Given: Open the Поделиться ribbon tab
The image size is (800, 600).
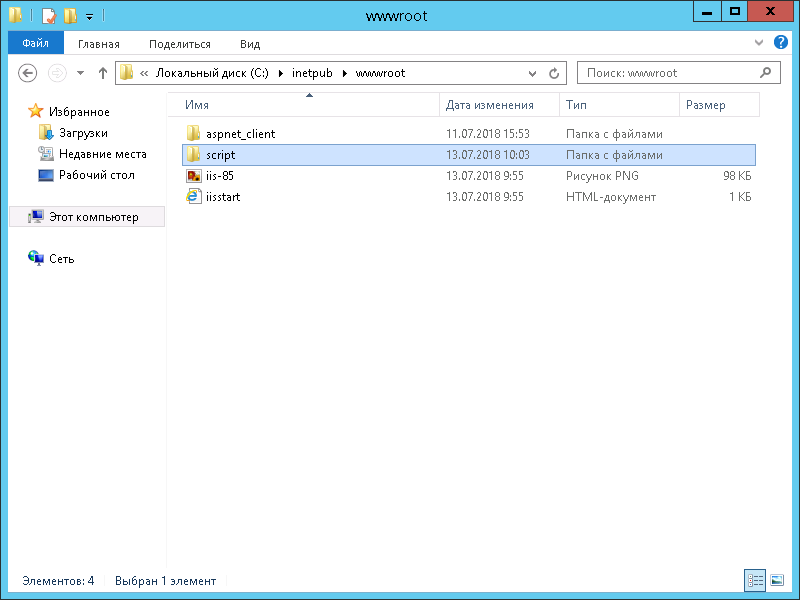Looking at the screenshot, I should point(180,44).
